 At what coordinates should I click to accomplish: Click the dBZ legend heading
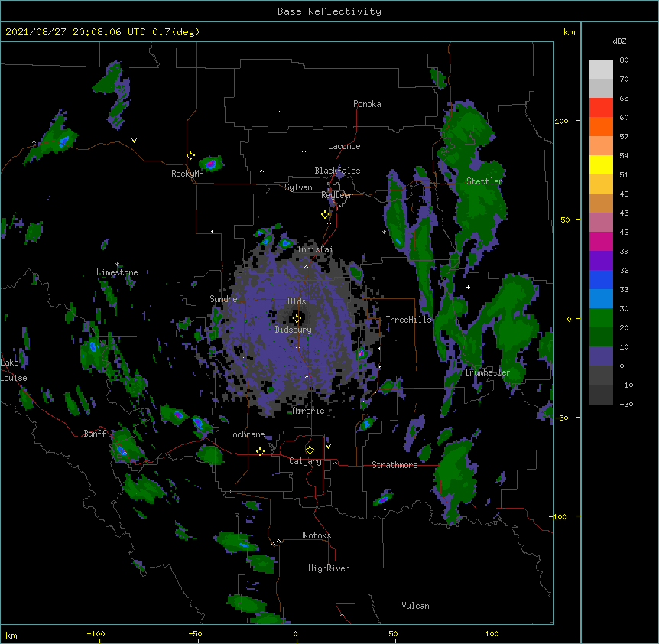(x=619, y=41)
